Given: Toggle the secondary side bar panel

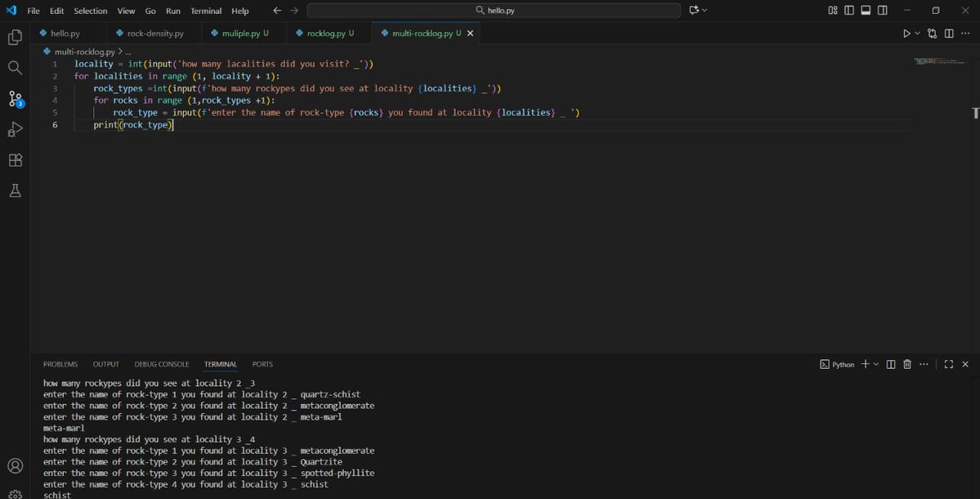Looking at the screenshot, I should [882, 10].
